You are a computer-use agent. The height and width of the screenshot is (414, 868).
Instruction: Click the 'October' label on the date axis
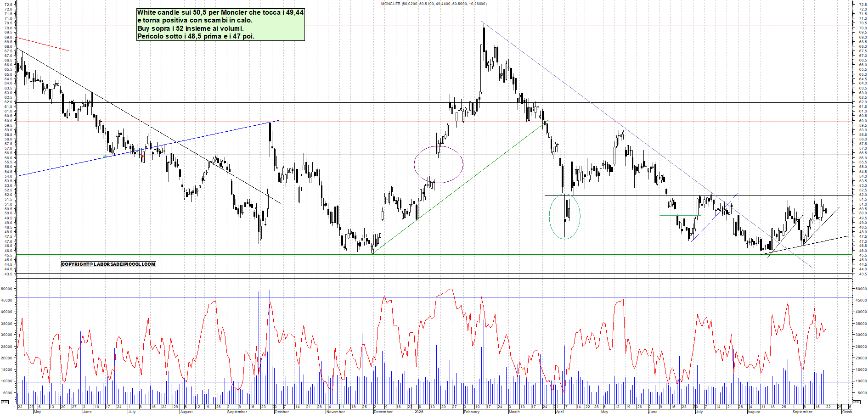coord(282,412)
